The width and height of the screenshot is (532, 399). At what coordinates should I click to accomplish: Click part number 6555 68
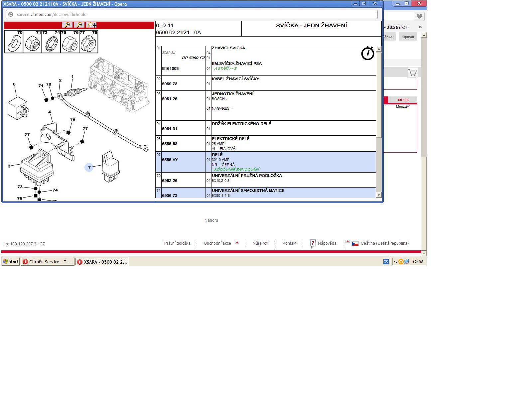(x=170, y=144)
